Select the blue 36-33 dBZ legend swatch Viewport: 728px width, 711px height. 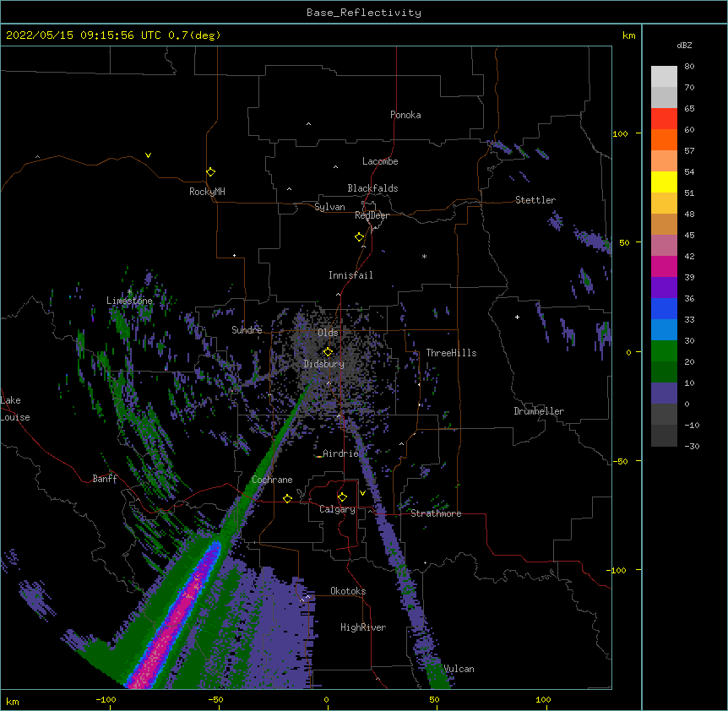click(x=664, y=308)
